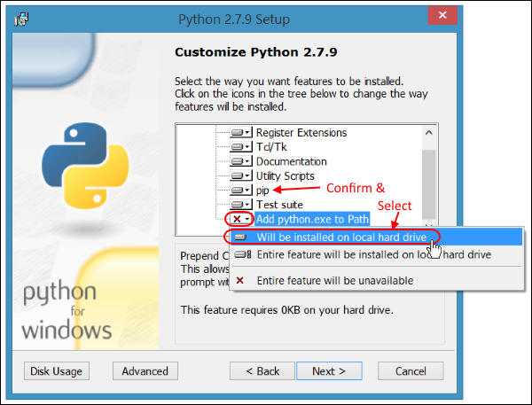Viewport: 532px width, 405px height.
Task: Click the Advanced button
Action: click(145, 371)
